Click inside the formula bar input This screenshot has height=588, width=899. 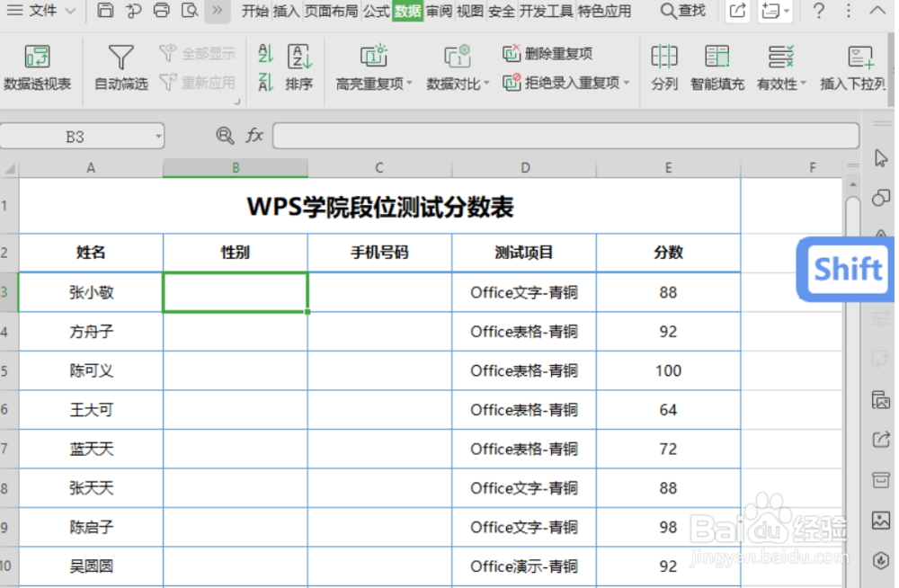[565, 136]
